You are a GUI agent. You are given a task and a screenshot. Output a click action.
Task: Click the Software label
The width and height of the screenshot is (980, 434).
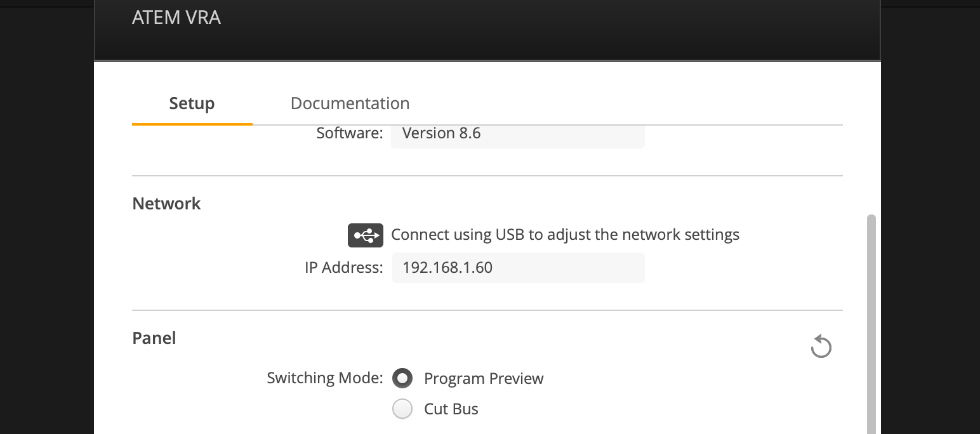point(350,133)
